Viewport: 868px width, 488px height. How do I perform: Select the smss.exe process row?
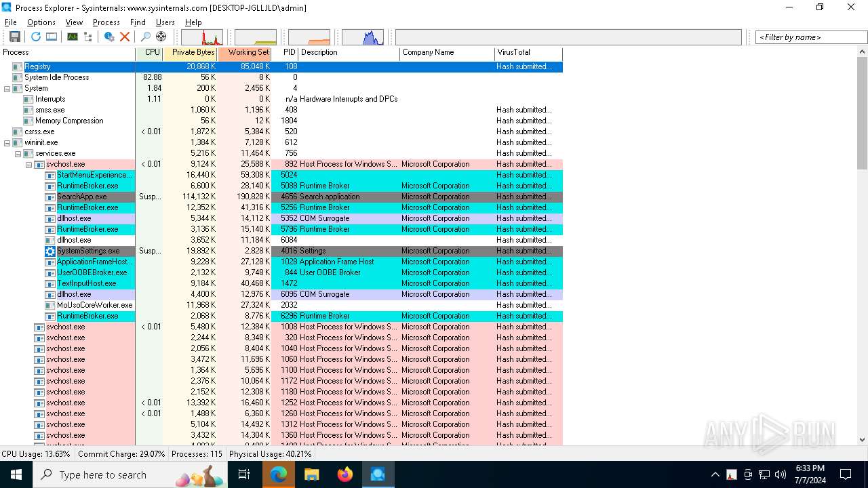[x=281, y=110]
